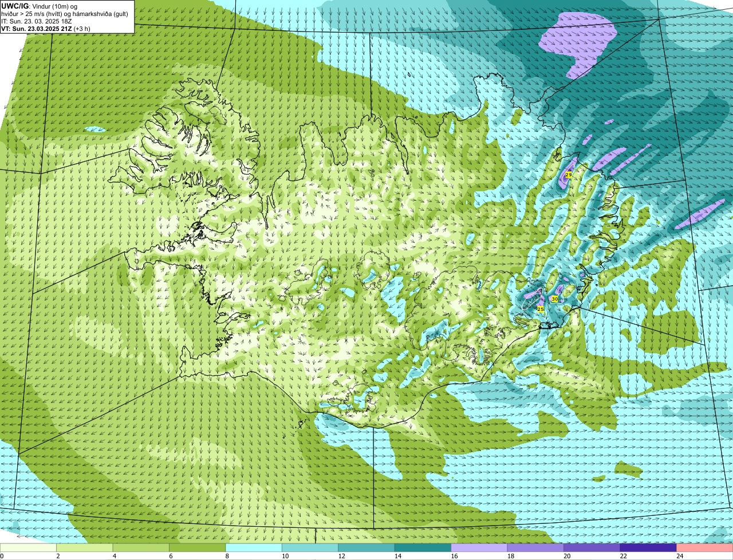
Task: Click the 10–12 m/s light teal legend swatch
Action: (x=310, y=547)
